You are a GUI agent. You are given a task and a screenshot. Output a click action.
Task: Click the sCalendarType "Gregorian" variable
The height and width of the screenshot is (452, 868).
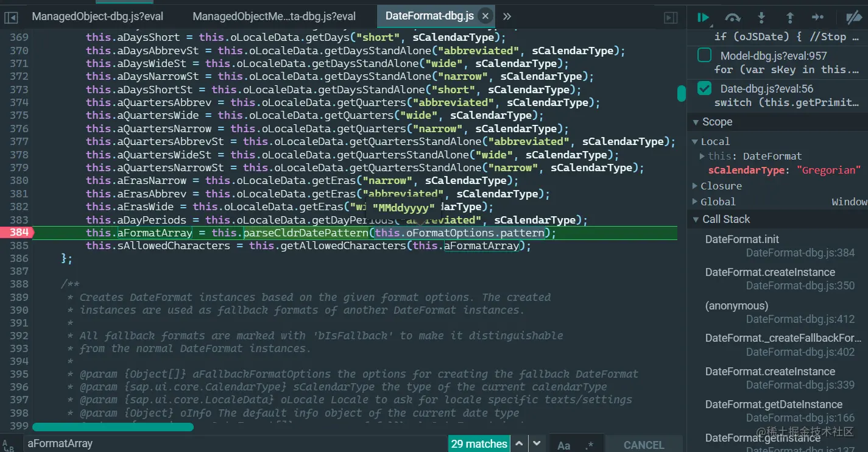click(785, 171)
